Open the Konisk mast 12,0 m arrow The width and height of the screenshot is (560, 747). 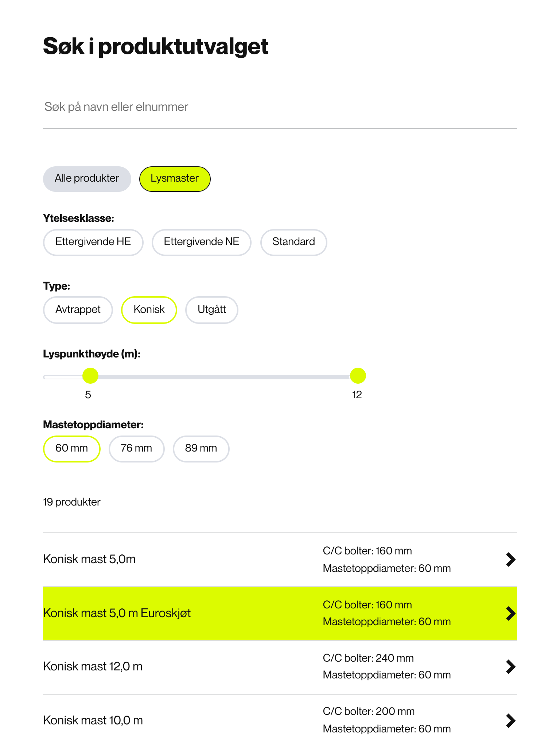pos(511,667)
